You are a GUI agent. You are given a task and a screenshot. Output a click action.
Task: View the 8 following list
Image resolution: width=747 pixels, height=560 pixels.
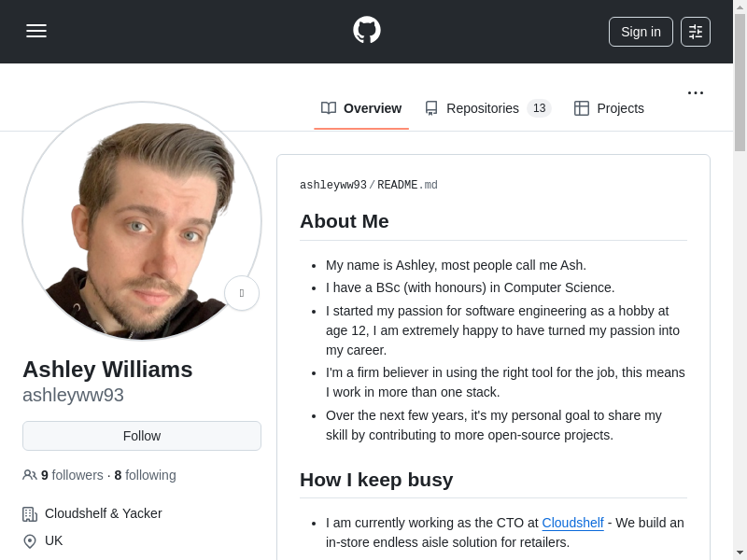pyautogui.click(x=145, y=475)
